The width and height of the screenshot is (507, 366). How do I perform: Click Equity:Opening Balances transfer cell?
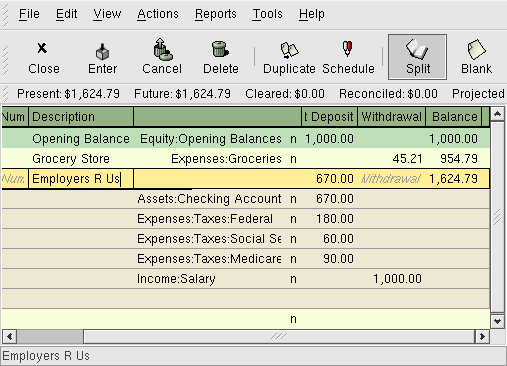point(211,139)
